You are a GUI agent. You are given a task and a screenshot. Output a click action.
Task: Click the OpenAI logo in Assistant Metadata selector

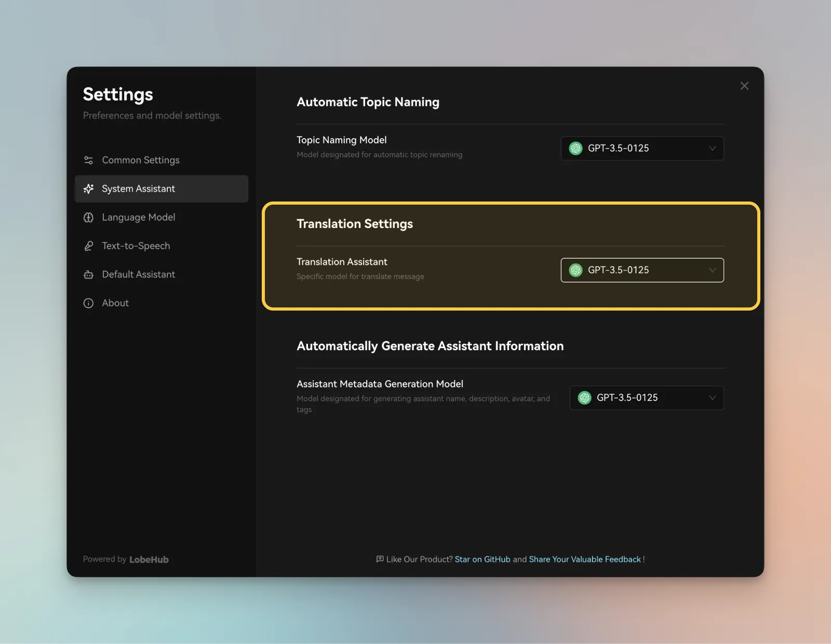(584, 398)
